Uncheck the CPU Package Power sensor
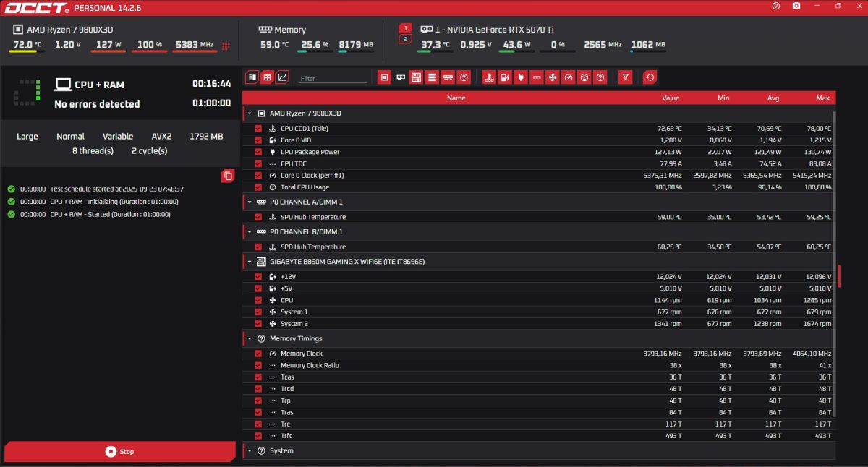This screenshot has height=467, width=868. 258,152
